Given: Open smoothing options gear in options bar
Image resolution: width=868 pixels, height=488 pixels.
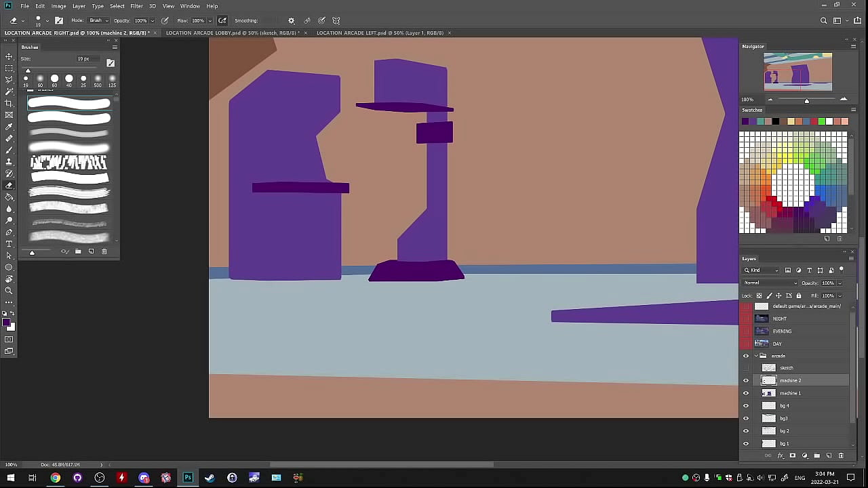Looking at the screenshot, I should tap(292, 20).
